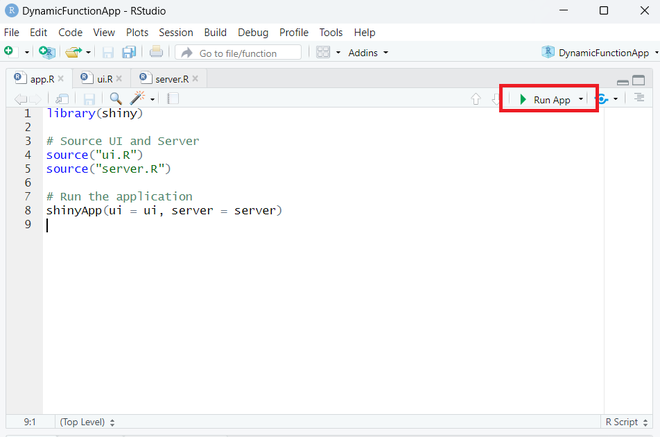The height and width of the screenshot is (437, 660).
Task: Close the ui.R tab
Action: pos(119,79)
